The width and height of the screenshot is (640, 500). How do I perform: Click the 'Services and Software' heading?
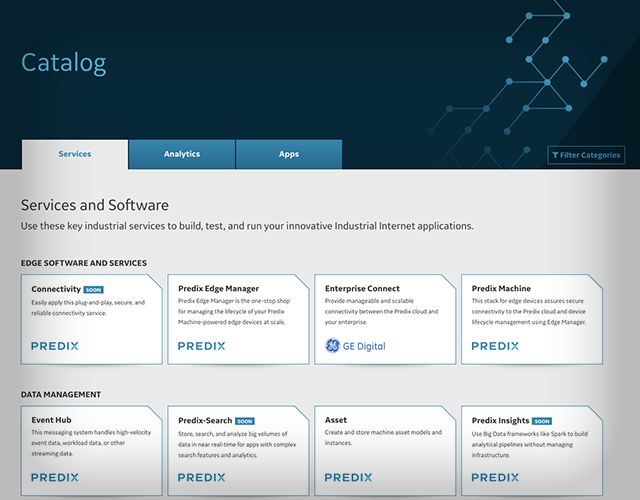click(95, 205)
